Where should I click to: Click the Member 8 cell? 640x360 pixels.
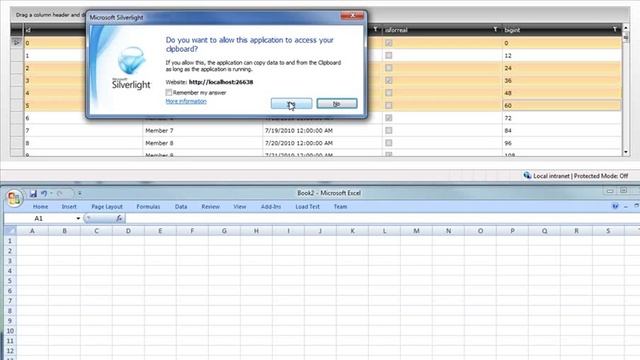click(x=202, y=143)
